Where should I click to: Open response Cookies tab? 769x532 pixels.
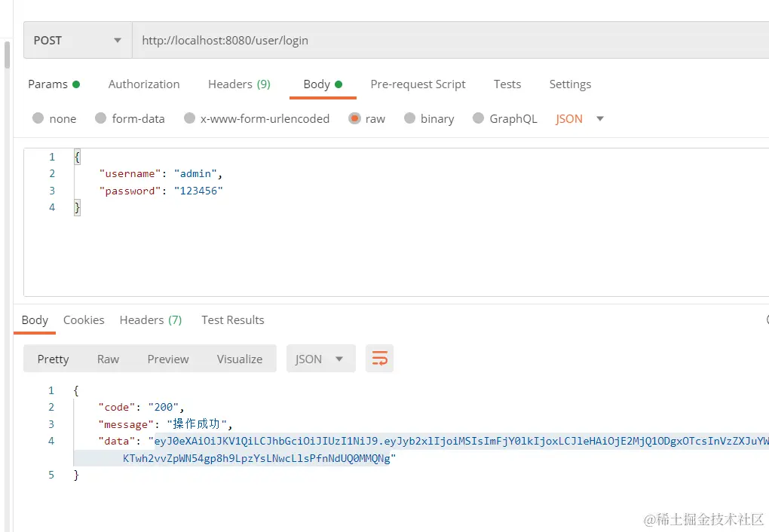tap(84, 320)
